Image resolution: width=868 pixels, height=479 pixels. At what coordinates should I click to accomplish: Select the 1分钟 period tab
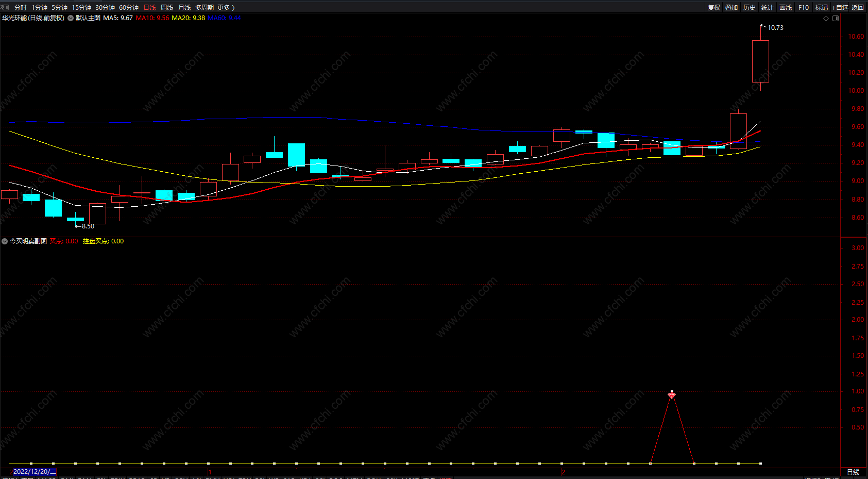tap(40, 8)
